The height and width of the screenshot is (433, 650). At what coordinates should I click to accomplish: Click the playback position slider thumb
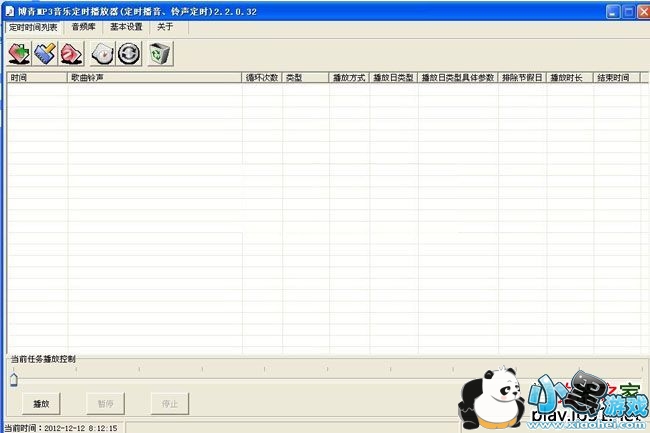(14, 380)
